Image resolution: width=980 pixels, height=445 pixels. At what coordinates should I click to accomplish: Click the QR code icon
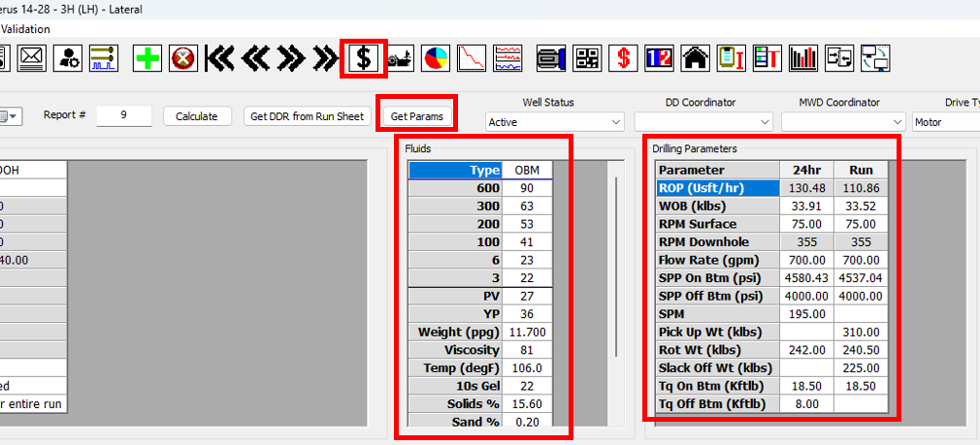click(x=587, y=58)
